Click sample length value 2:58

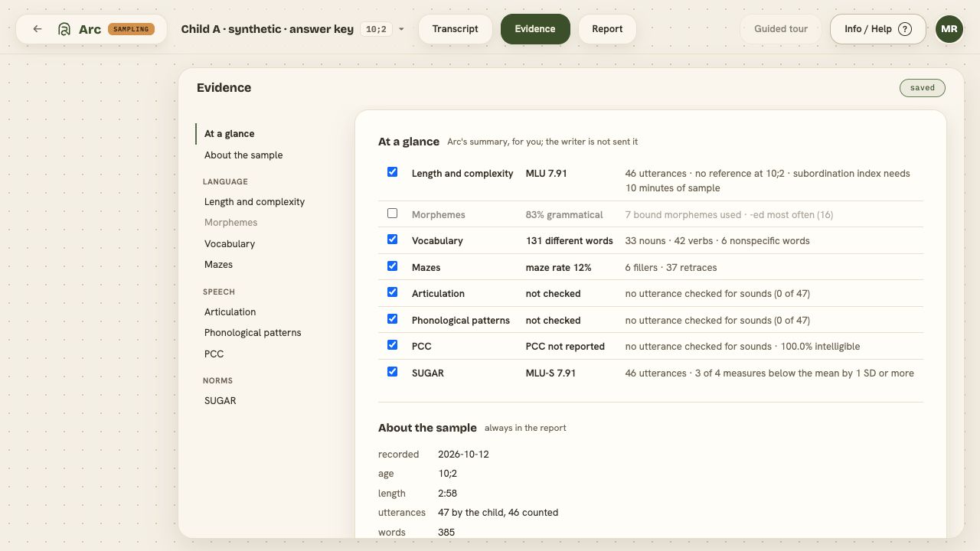pyautogui.click(x=447, y=494)
